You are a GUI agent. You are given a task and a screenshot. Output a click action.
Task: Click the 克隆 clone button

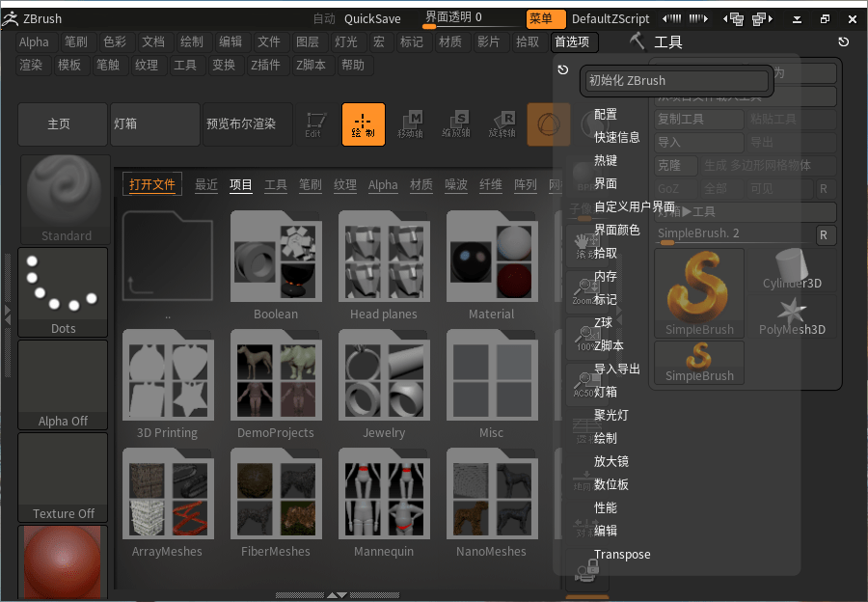click(x=676, y=165)
